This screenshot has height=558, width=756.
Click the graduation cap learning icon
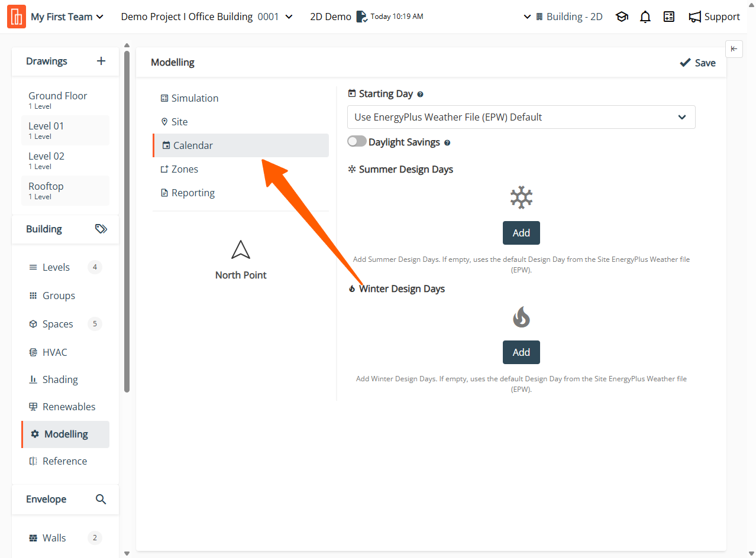coord(622,17)
